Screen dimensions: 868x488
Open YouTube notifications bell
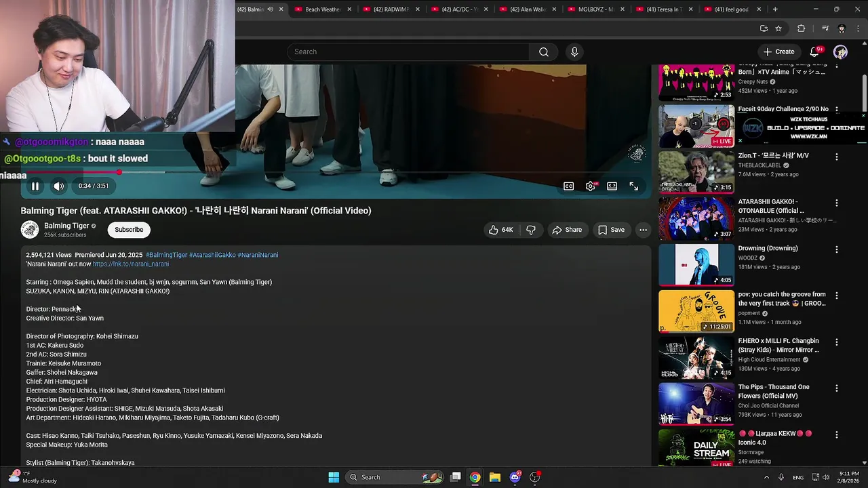pyautogui.click(x=815, y=52)
